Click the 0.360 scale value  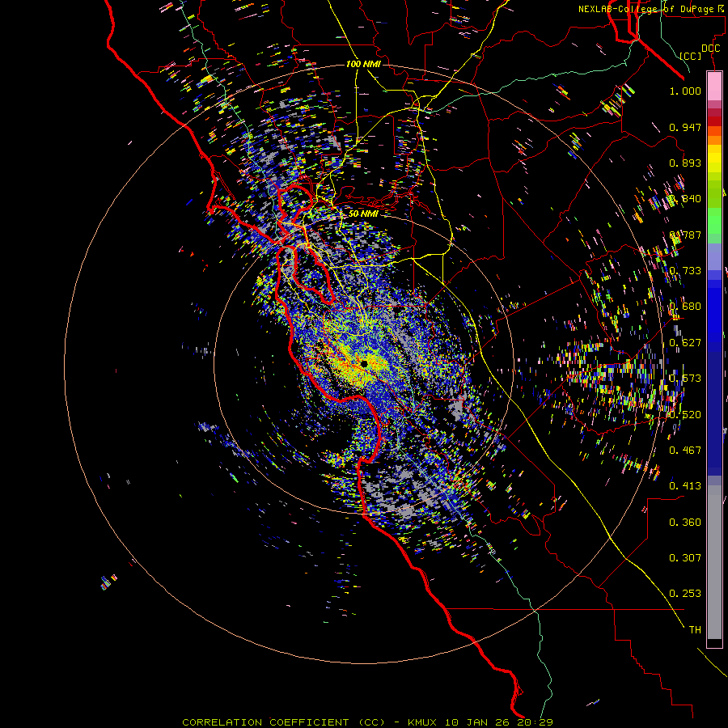point(685,523)
